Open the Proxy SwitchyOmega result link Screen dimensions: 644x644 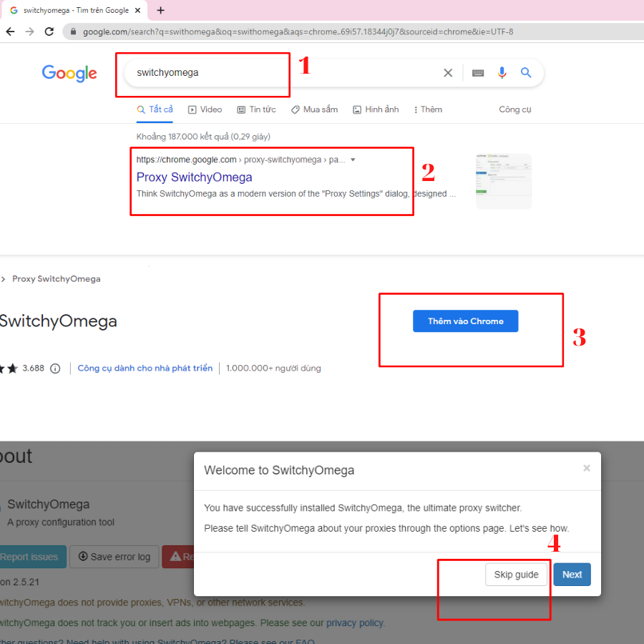(x=194, y=177)
